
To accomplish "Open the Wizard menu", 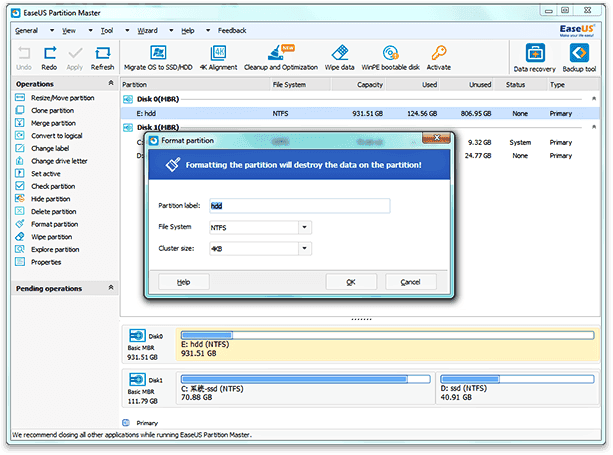I will coord(147,30).
